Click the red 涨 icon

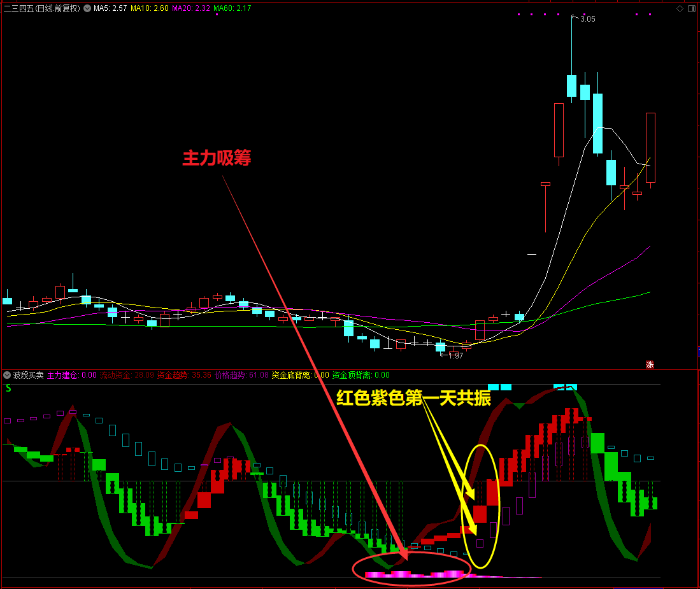coord(650,365)
